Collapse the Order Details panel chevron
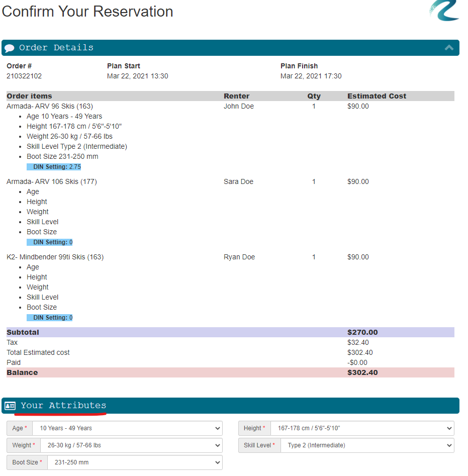This screenshot has height=476, width=468. point(449,48)
